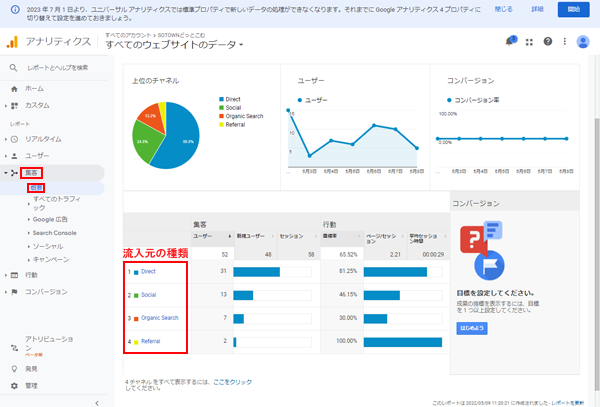Open the Campaigns submenu item
Screen dimensions: 600x407
(51, 260)
